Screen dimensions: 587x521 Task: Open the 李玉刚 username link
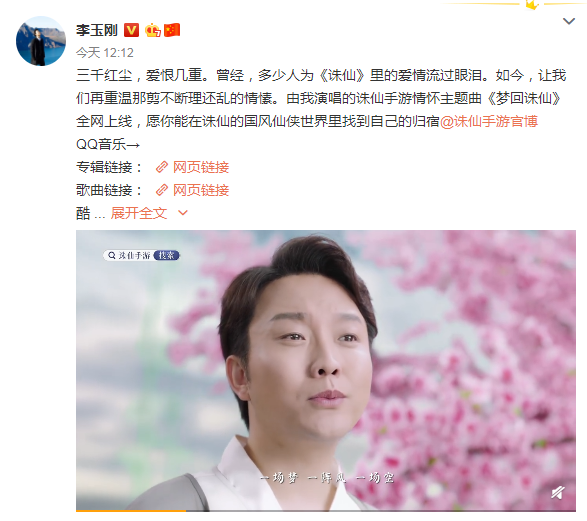click(x=97, y=30)
